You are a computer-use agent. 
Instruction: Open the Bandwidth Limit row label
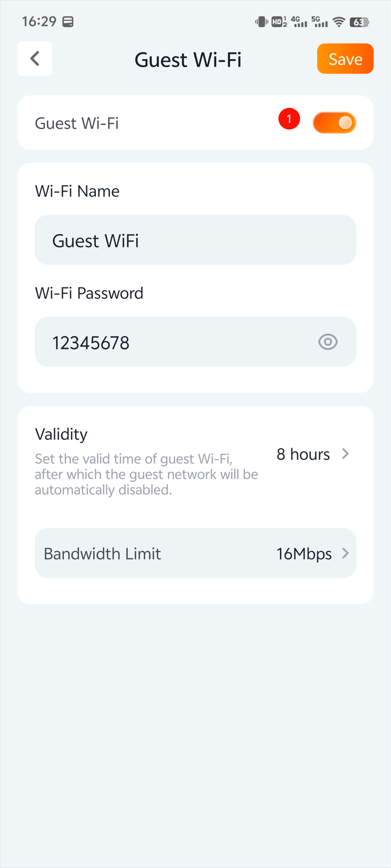coord(102,554)
